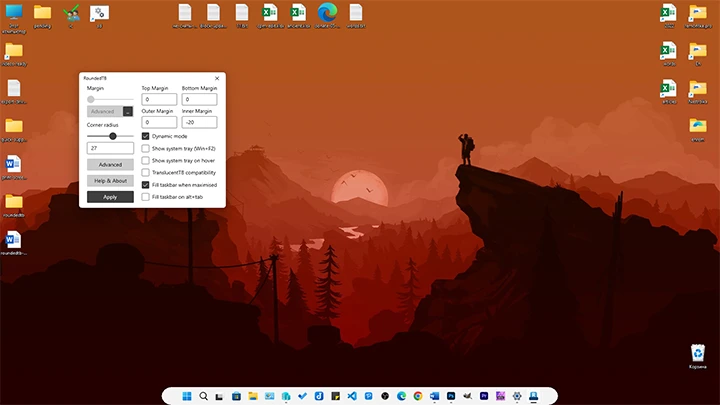720x405 pixels.
Task: Click the RoundedTB taskbar icon
Action: pyautogui.click(x=534, y=396)
